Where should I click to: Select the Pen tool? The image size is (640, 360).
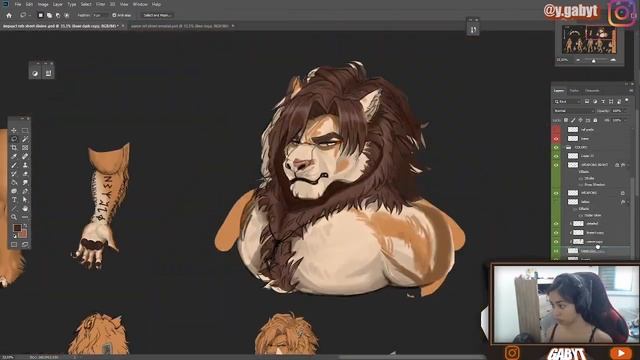click(x=25, y=191)
